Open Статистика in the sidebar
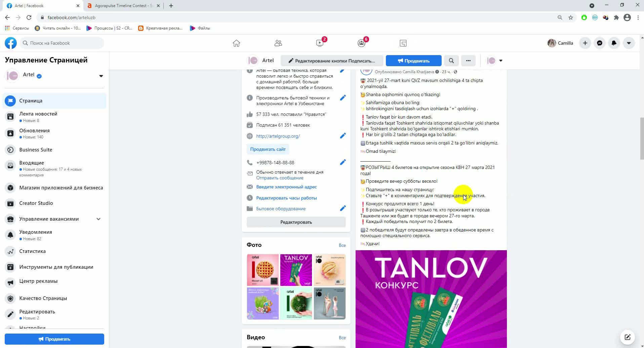Viewport: 644px width, 348px height. coord(54,251)
